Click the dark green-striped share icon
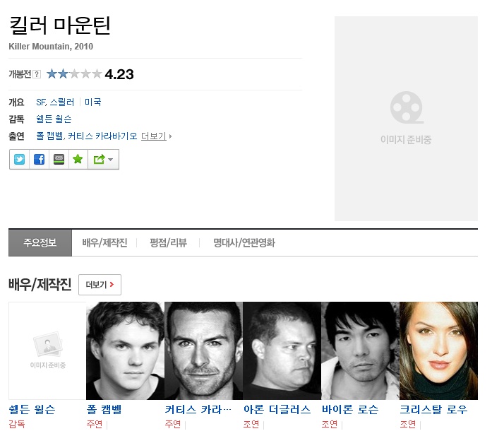Viewport: 504px width, 448px height. (59, 160)
